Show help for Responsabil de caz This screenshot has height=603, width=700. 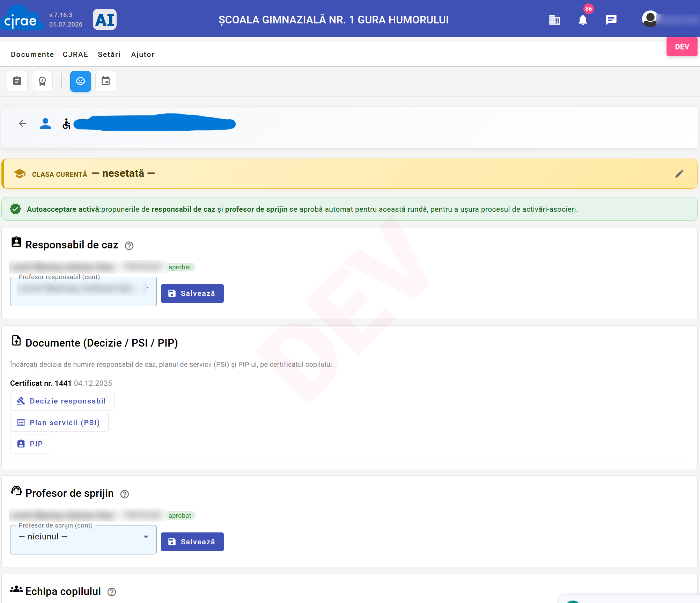tap(129, 246)
